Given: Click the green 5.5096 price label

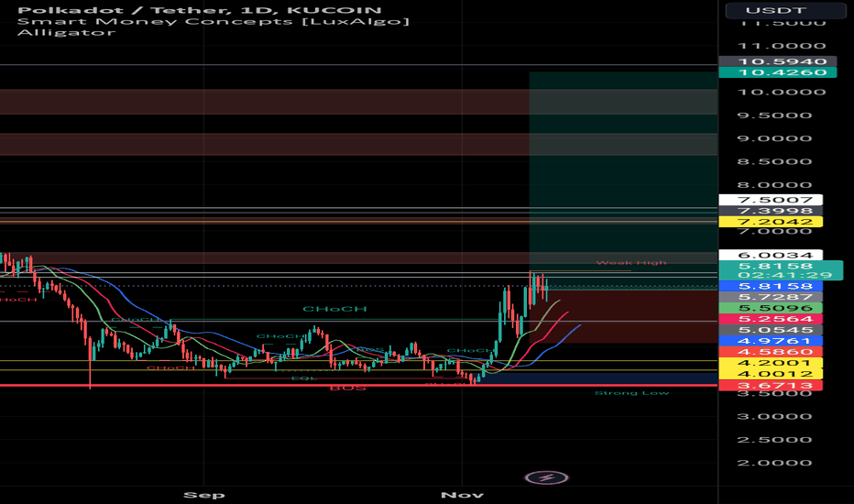Looking at the screenshot, I should (771, 308).
